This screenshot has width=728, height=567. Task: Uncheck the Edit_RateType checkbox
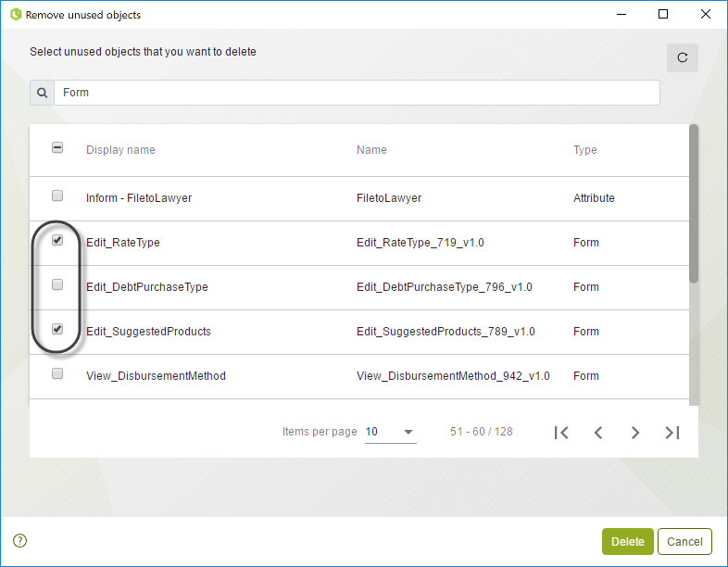pyautogui.click(x=57, y=240)
